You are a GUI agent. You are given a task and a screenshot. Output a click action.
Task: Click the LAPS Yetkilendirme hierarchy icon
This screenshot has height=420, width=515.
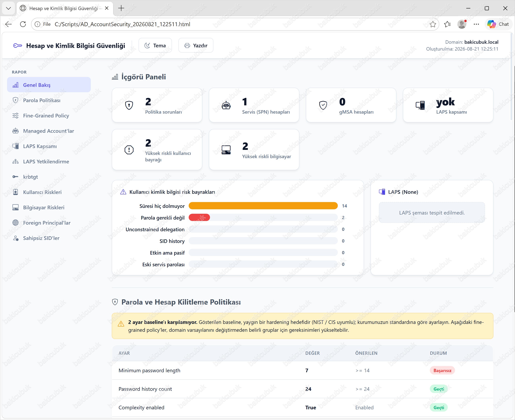click(x=16, y=162)
